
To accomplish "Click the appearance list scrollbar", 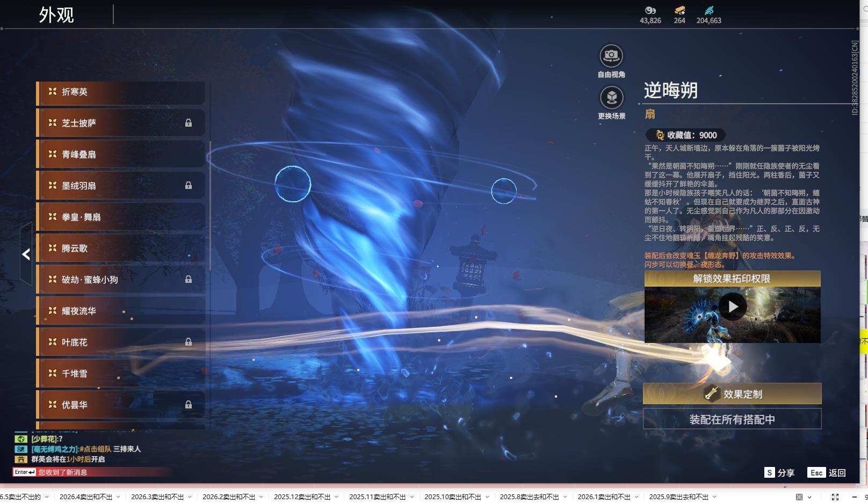I will coord(210,207).
